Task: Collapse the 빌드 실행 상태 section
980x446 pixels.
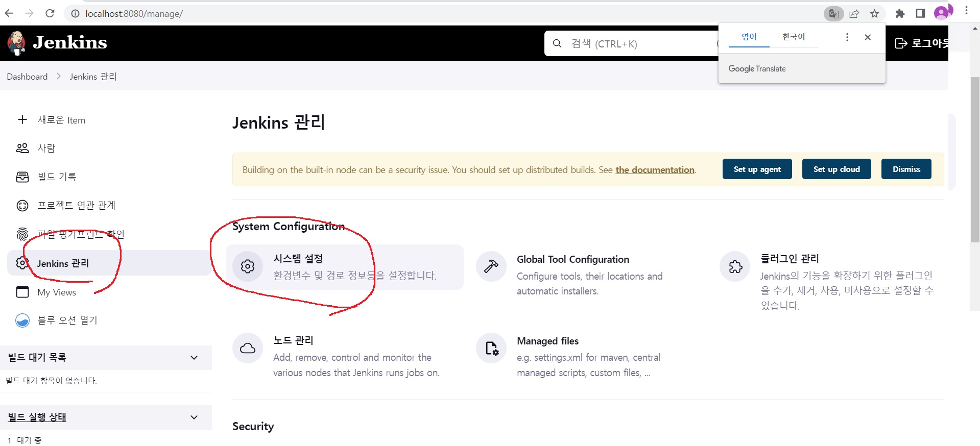Action: (x=194, y=417)
